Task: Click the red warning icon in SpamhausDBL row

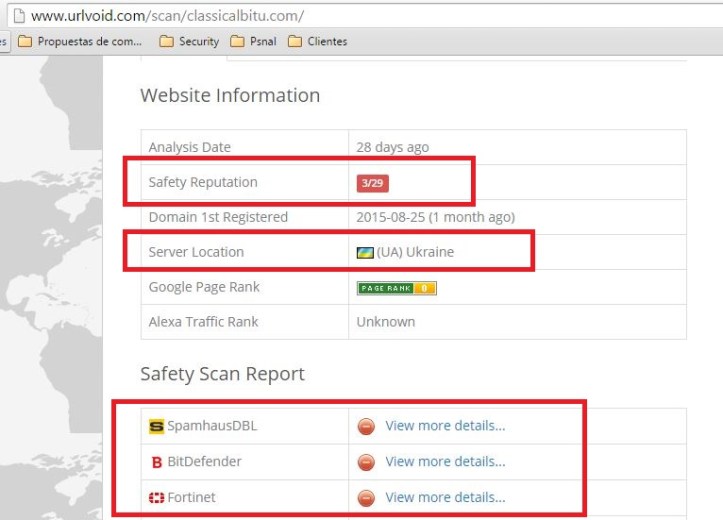Action: [366, 426]
